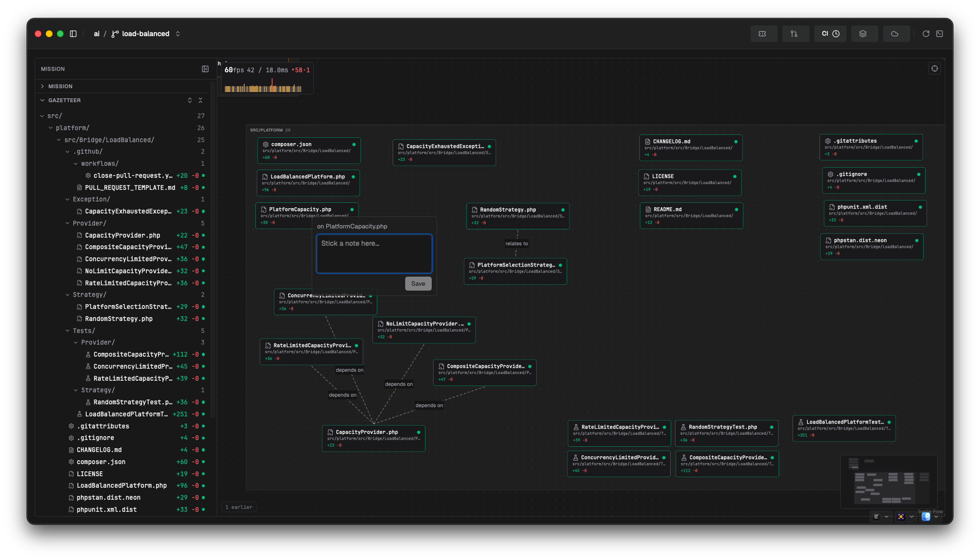Click the CHANGELOG.md node file icon

pos(648,141)
